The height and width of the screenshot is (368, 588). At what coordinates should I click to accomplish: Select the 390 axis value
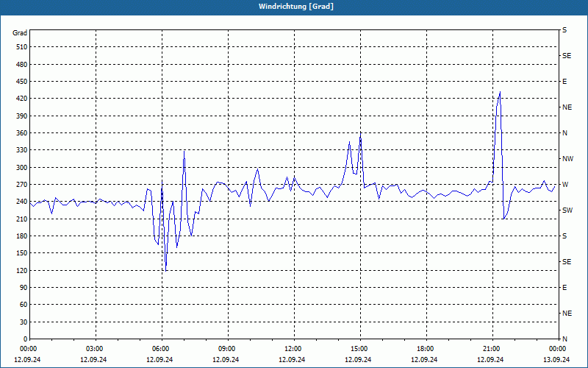tap(22, 116)
